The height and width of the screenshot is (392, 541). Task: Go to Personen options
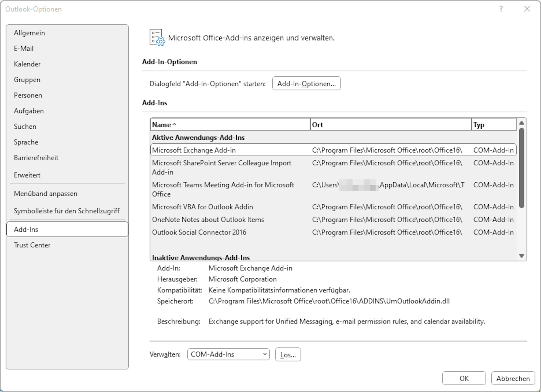67,95
